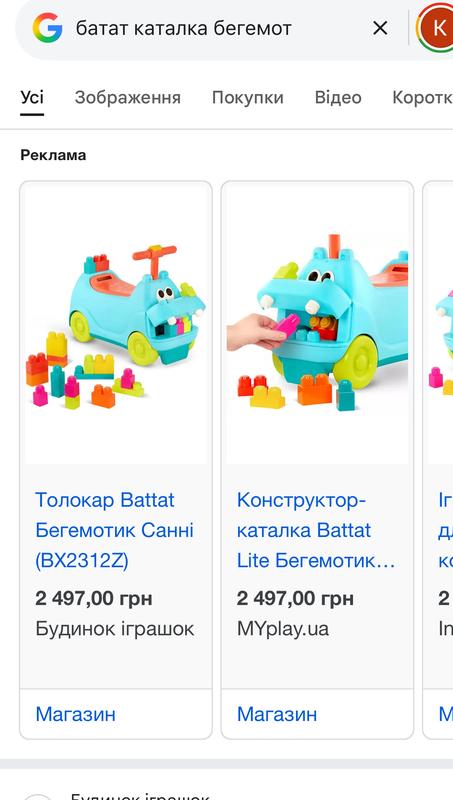The image size is (453, 800).
Task: Open the partially visible Коротк tab
Action: click(422, 97)
